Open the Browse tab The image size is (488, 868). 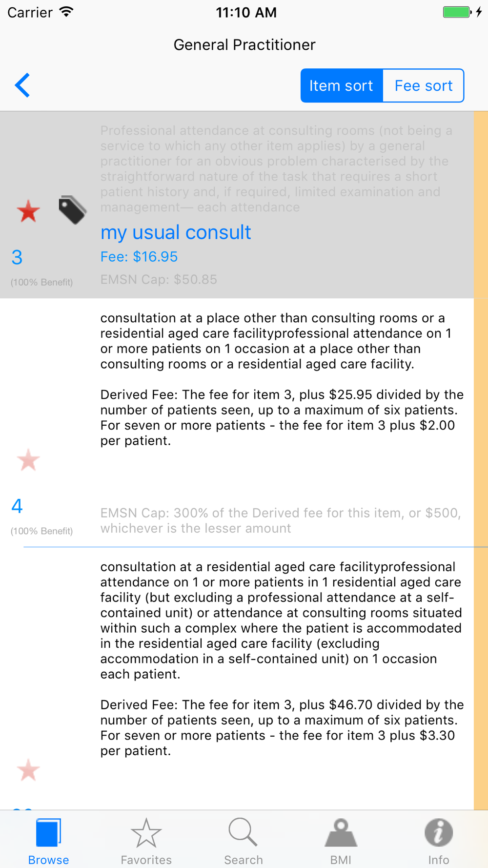(48, 841)
